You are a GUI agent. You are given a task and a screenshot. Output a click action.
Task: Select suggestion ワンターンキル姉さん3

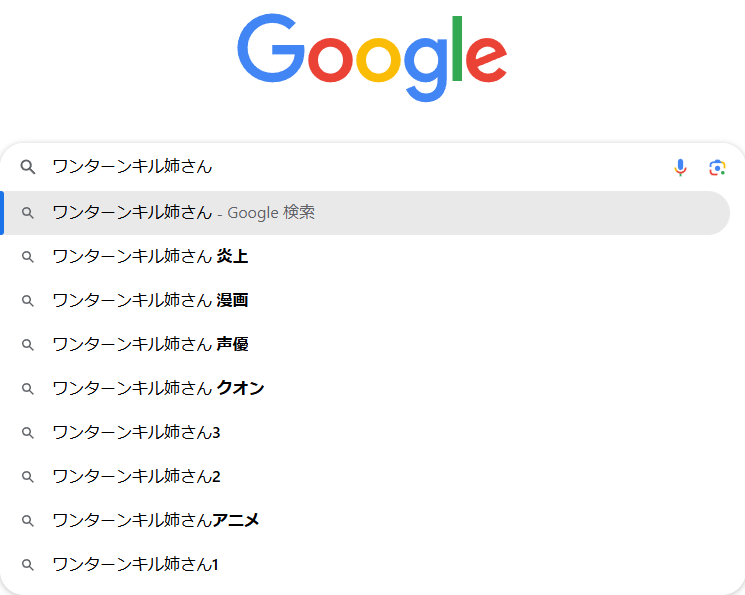[365, 432]
